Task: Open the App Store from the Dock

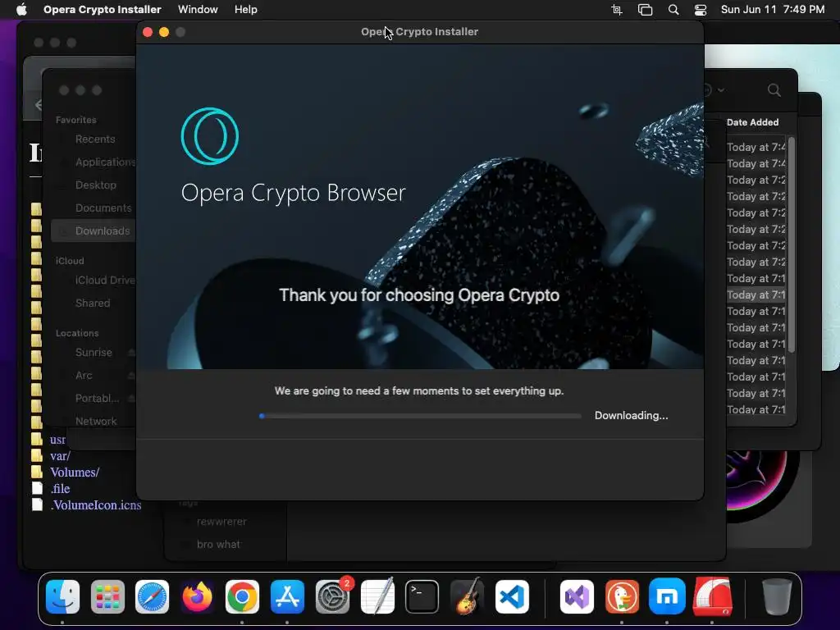Action: coord(287,597)
